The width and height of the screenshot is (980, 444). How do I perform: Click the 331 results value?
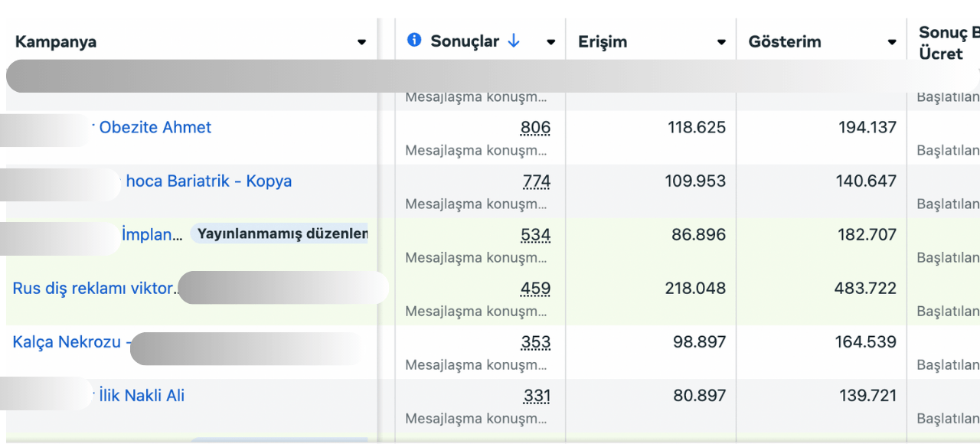click(537, 396)
